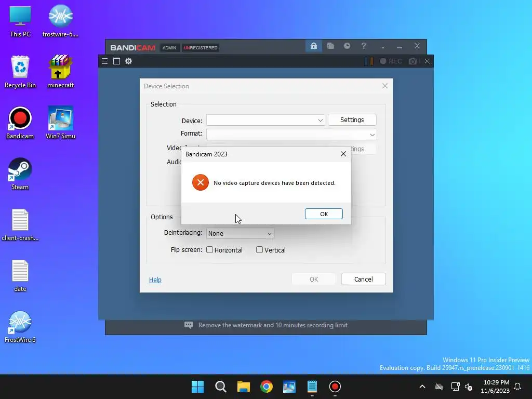Open the Help link in Device Selection
The height and width of the screenshot is (399, 532).
pos(155,280)
